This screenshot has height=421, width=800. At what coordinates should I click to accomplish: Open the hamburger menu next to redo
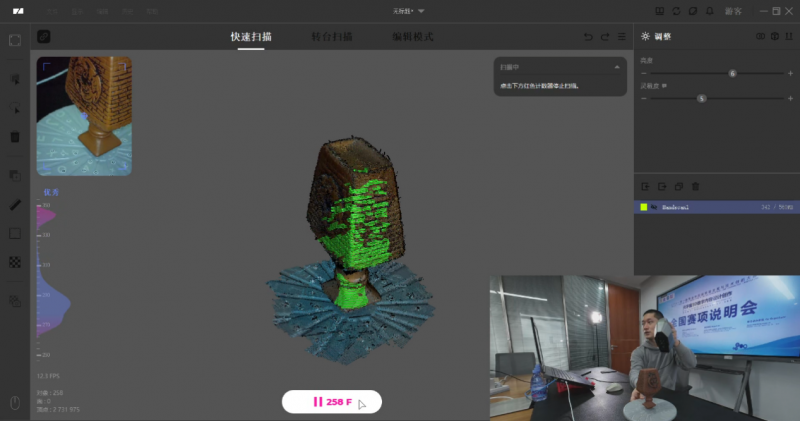click(x=621, y=37)
